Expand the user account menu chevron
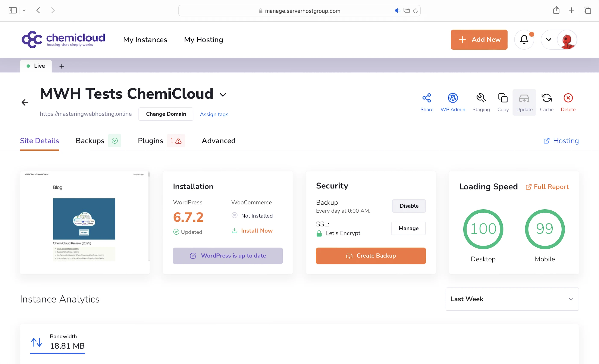 (548, 40)
